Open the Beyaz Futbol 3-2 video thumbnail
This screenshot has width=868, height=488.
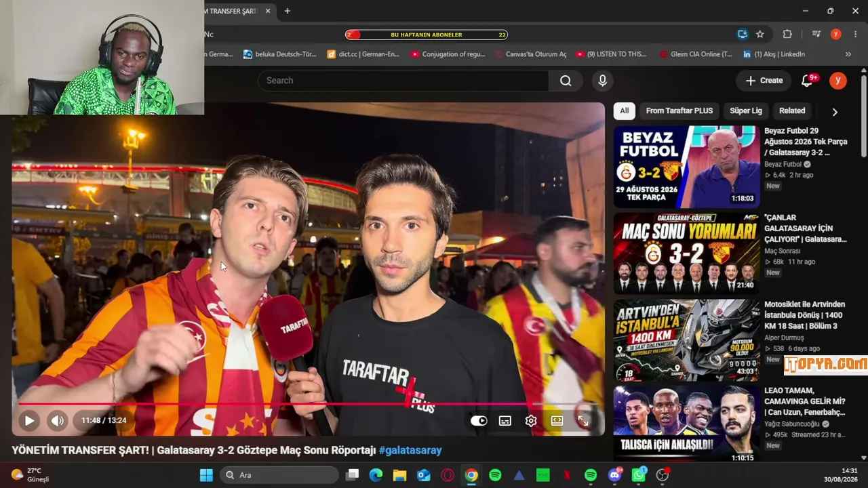[687, 167]
